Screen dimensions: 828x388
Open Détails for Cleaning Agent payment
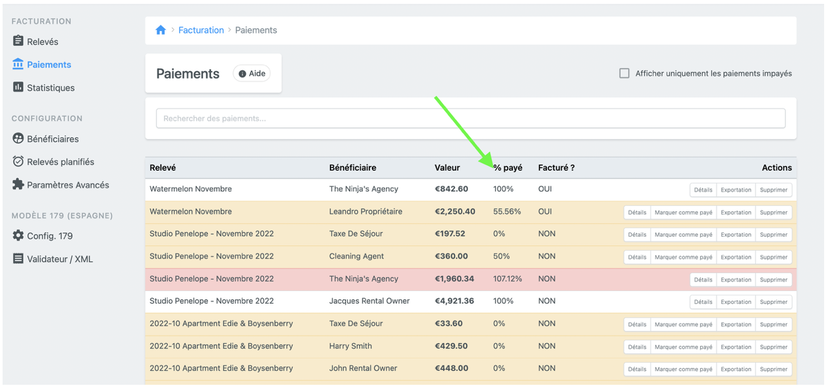coord(637,257)
